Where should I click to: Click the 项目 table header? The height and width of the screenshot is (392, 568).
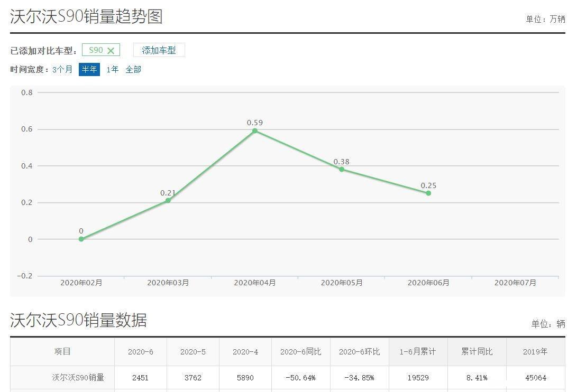(62, 351)
